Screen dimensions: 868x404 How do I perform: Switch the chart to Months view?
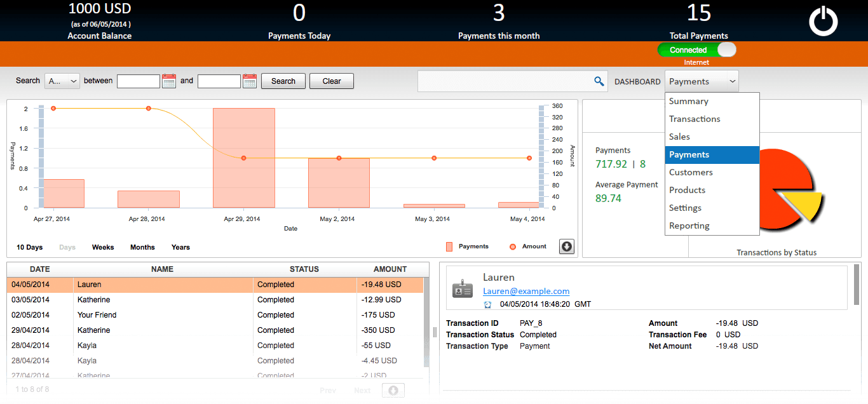142,247
